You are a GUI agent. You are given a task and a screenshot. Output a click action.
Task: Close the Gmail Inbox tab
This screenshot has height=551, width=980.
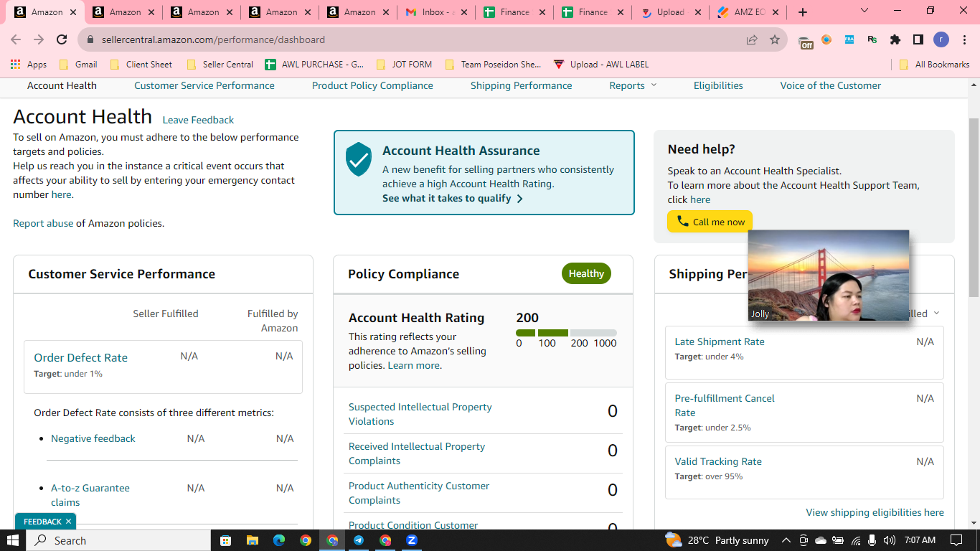click(x=464, y=12)
